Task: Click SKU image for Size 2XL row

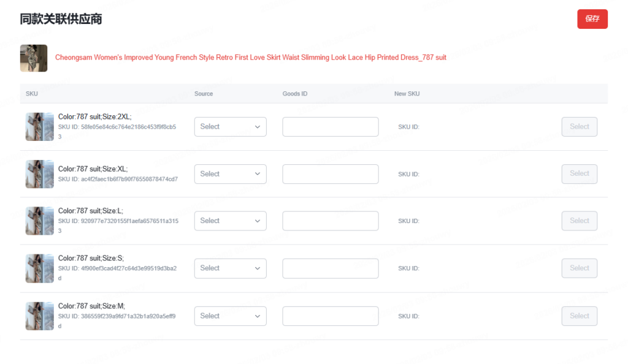Action: 40,127
